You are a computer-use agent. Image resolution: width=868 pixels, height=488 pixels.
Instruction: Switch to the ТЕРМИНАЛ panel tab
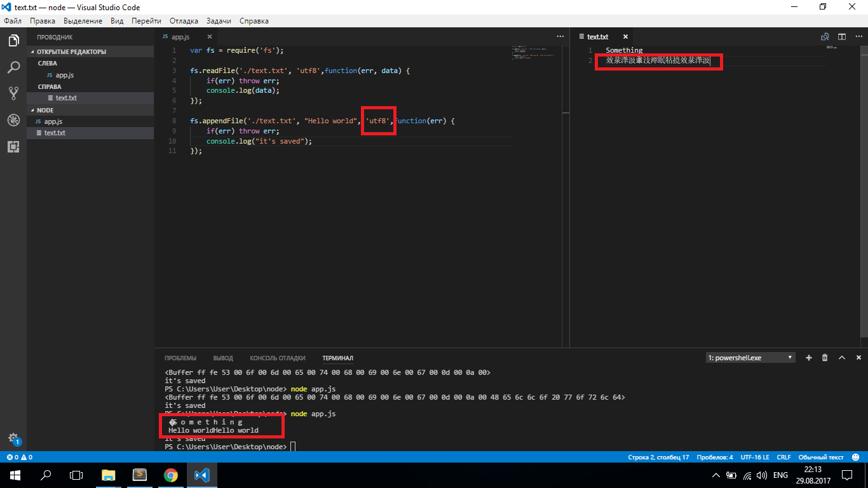[x=337, y=358]
